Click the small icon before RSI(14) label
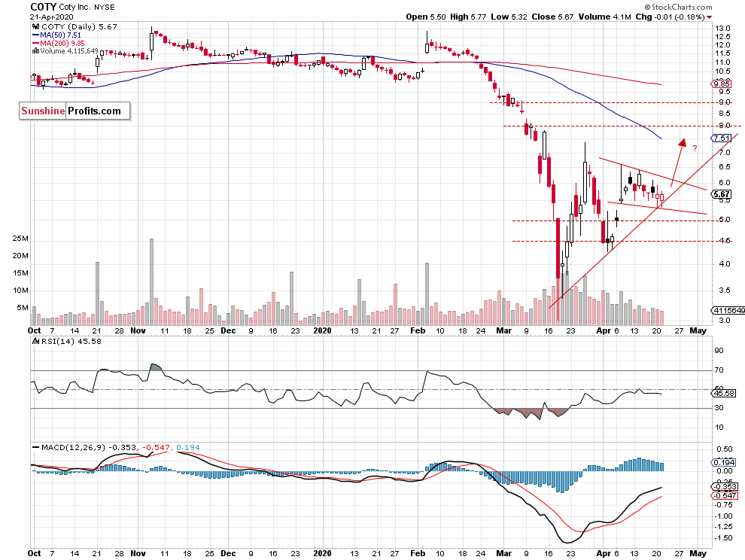 (35, 341)
